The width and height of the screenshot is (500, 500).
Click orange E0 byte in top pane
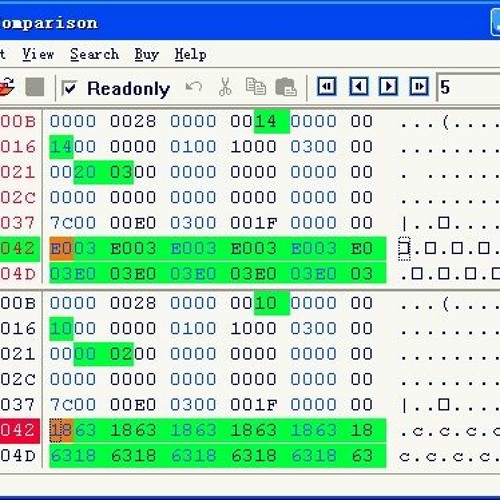coord(61,249)
